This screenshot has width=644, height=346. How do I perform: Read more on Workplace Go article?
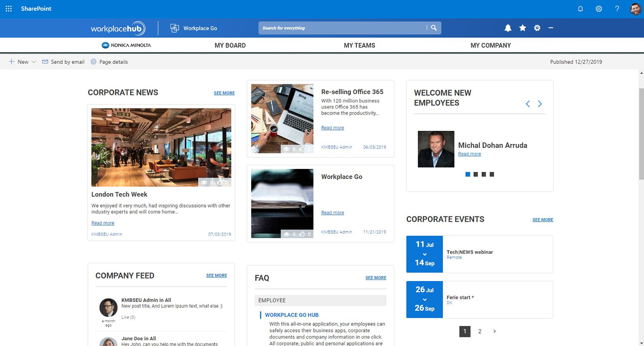(x=332, y=212)
